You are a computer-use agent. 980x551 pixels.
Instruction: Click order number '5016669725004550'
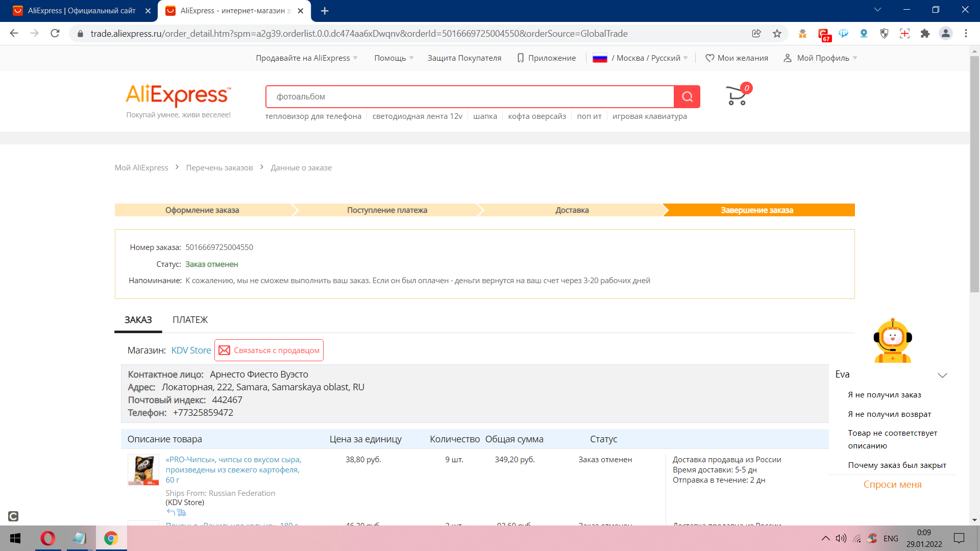(x=219, y=247)
